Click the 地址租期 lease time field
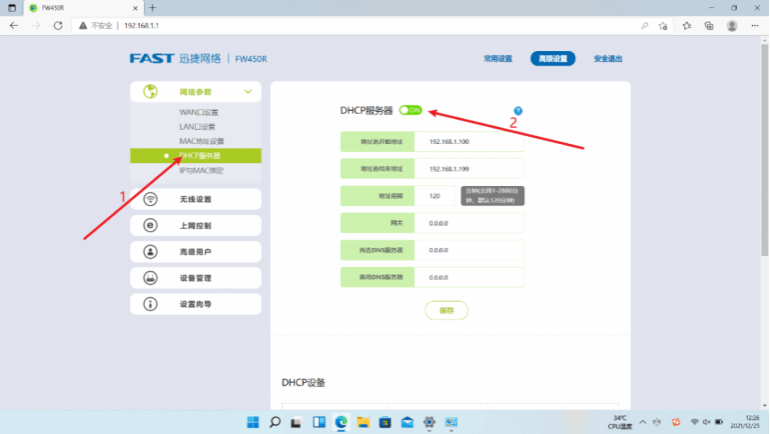Image resolution: width=770 pixels, height=434 pixels. tap(435, 196)
